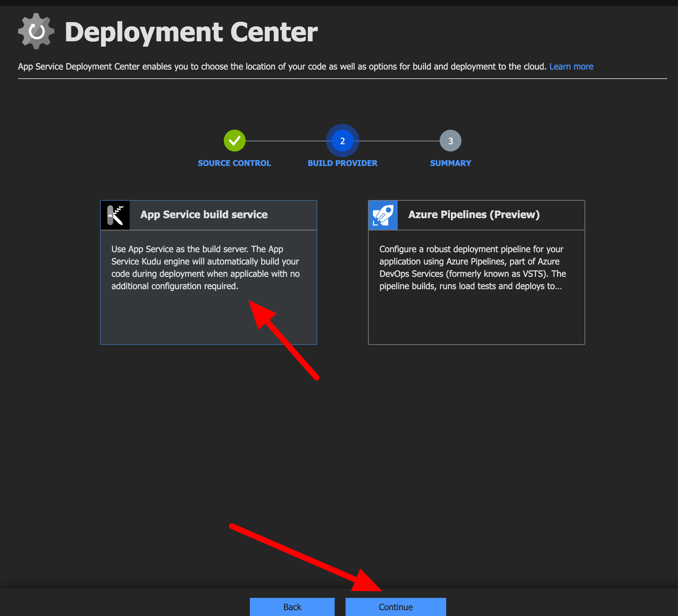This screenshot has width=678, height=616.
Task: Click the App Service Deployment Center intro sentence
Action: coord(282,67)
